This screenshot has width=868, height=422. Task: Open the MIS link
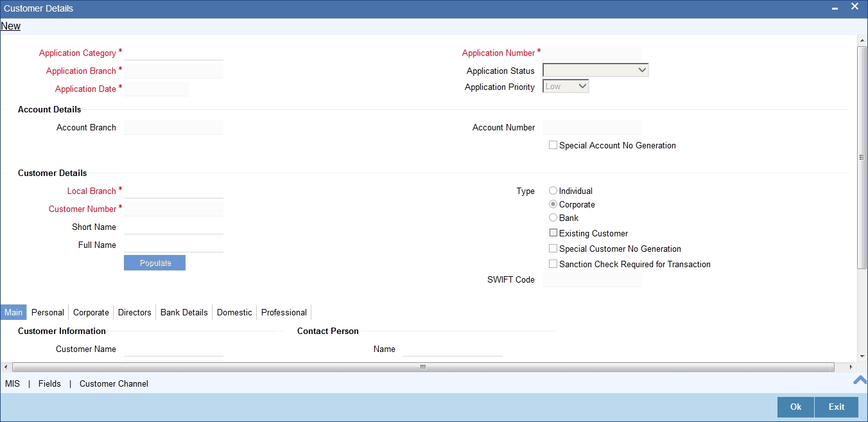13,383
